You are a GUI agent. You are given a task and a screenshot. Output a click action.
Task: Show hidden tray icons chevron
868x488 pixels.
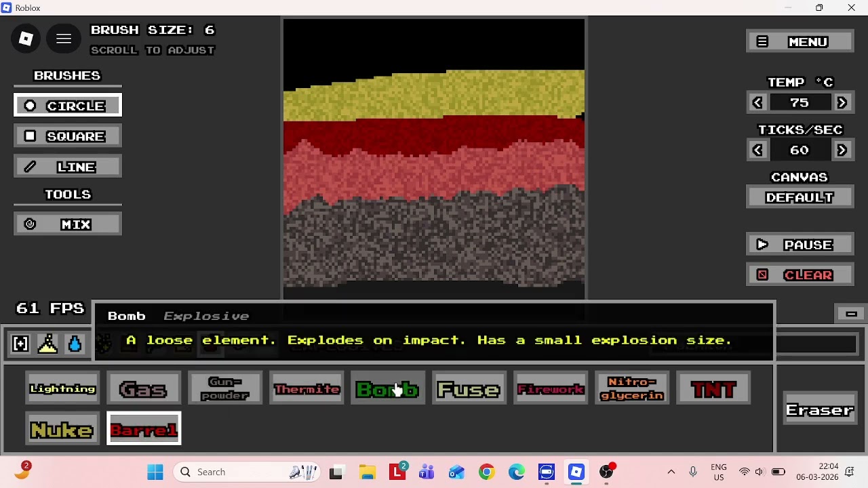pos(671,472)
